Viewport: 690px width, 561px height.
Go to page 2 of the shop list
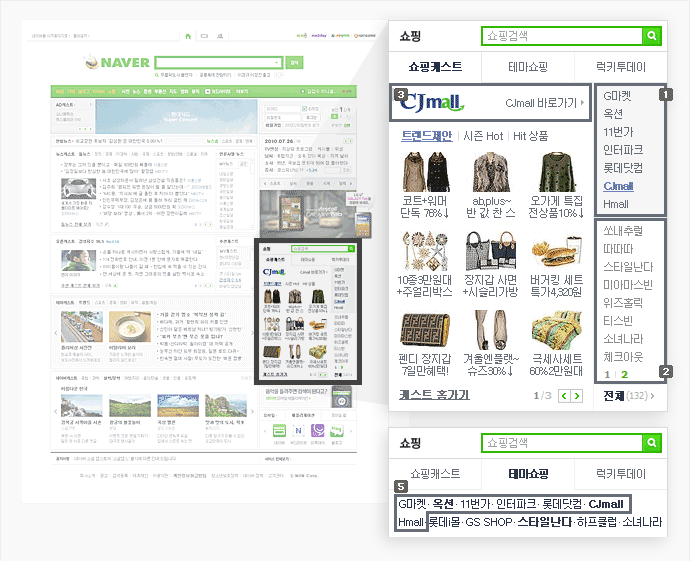coord(625,374)
